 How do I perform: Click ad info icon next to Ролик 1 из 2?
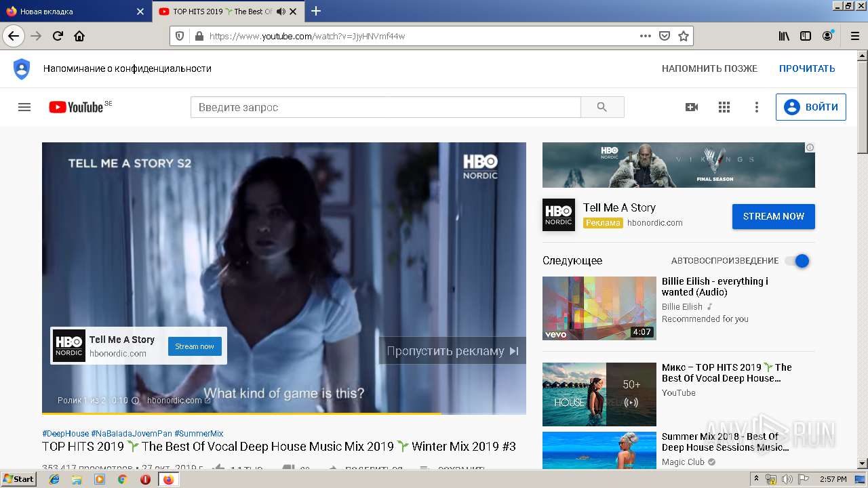[x=135, y=401]
